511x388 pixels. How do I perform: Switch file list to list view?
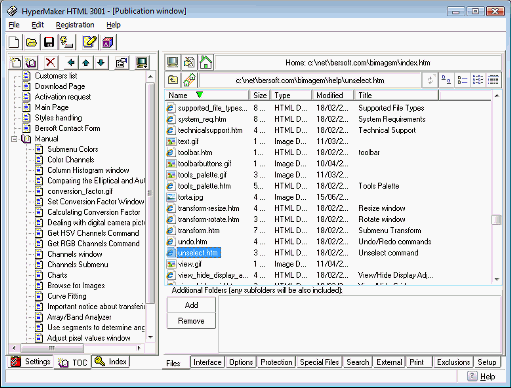[478, 80]
